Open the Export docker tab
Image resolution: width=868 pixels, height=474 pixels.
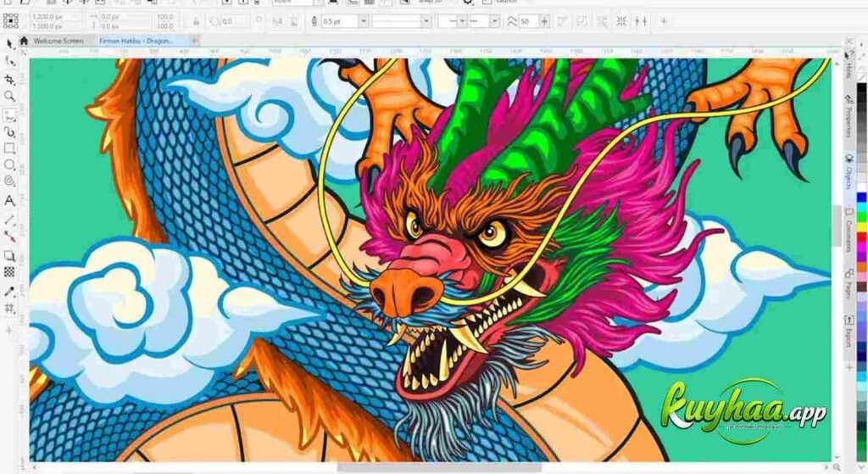(848, 332)
